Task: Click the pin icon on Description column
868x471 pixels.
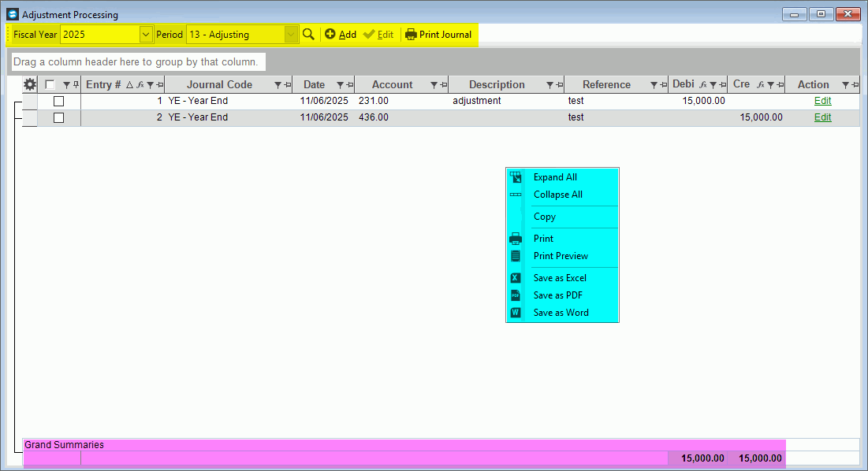Action: (x=559, y=85)
